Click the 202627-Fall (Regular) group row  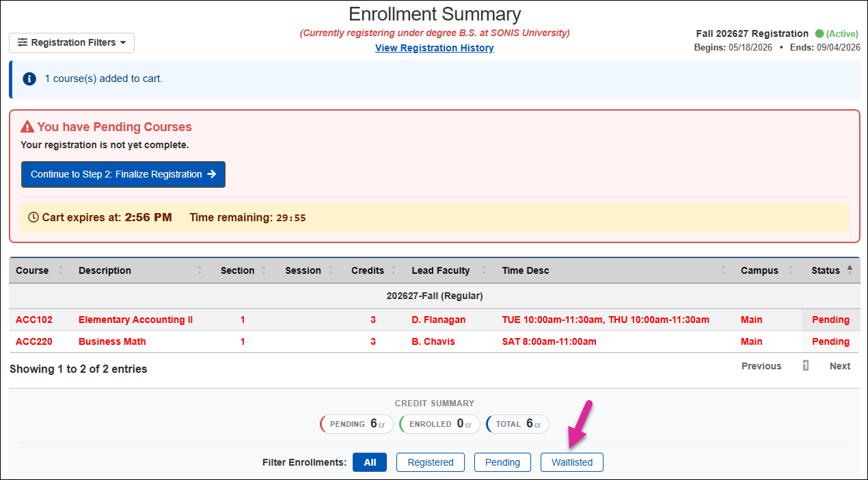[435, 296]
